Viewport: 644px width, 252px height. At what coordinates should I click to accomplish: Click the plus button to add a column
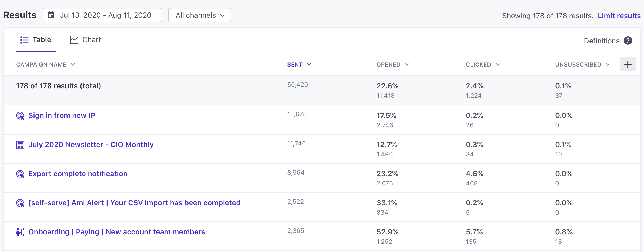(628, 64)
